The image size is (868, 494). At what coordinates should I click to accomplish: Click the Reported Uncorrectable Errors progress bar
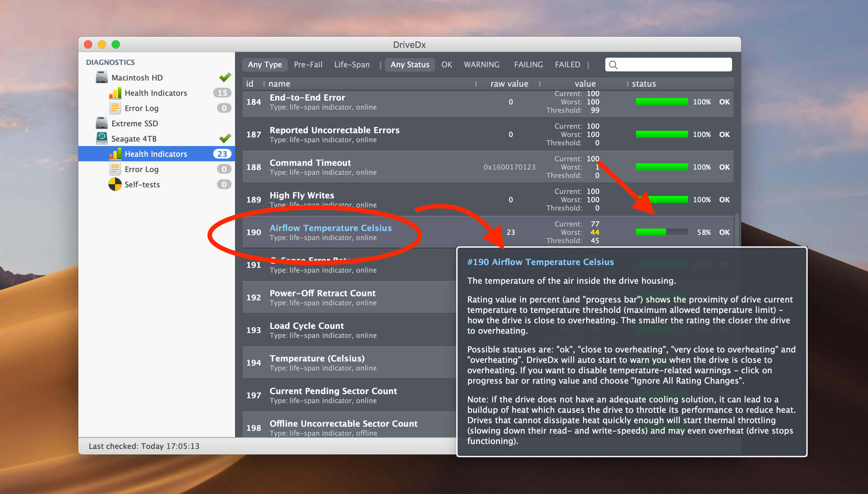[x=662, y=134]
